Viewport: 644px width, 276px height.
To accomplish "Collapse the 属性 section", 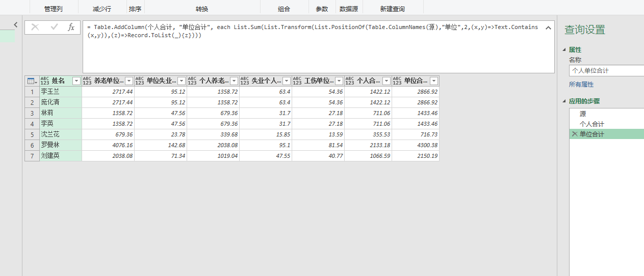I will (x=564, y=50).
